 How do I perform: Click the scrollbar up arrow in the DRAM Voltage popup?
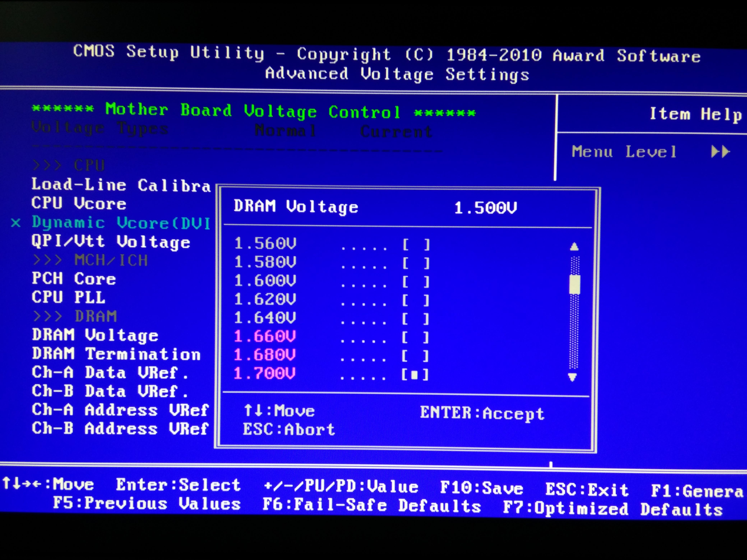click(574, 247)
